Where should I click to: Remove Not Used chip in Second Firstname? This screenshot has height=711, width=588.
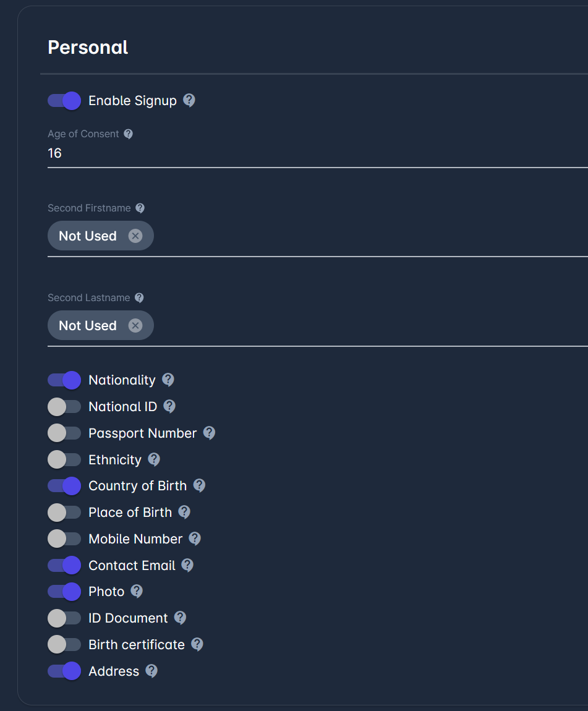point(135,236)
